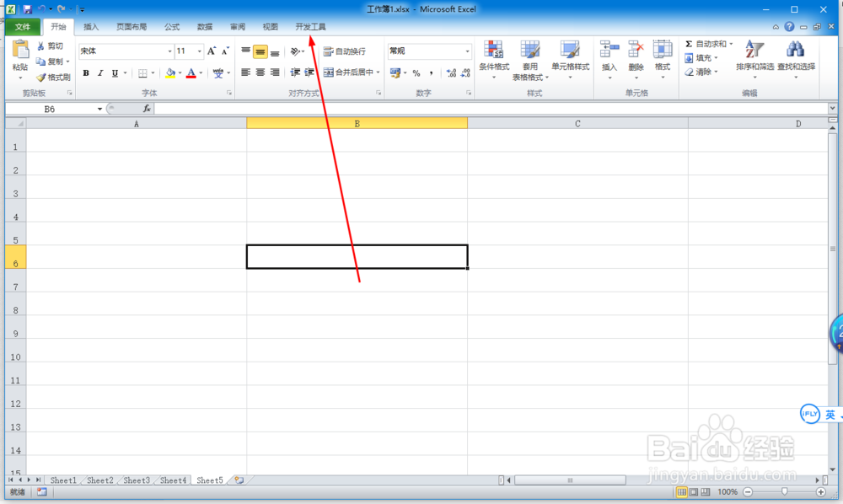Decrease font size with small A

[225, 51]
